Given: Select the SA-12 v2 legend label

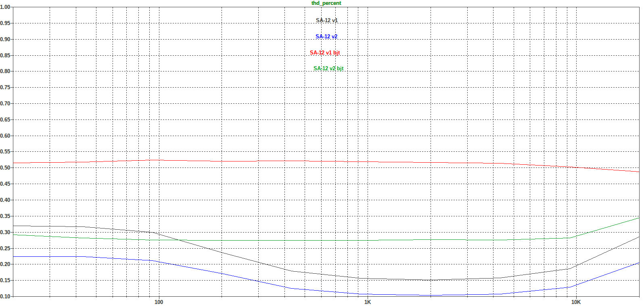Looking at the screenshot, I should click(x=326, y=36).
